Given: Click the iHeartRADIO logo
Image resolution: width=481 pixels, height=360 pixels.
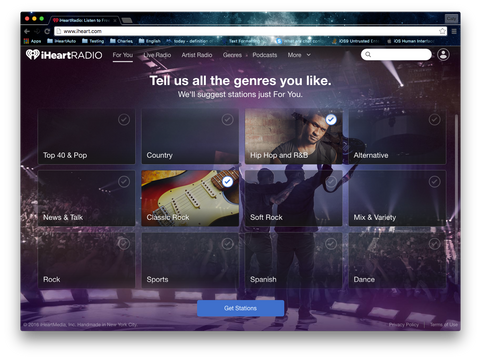Looking at the screenshot, I should coord(64,55).
